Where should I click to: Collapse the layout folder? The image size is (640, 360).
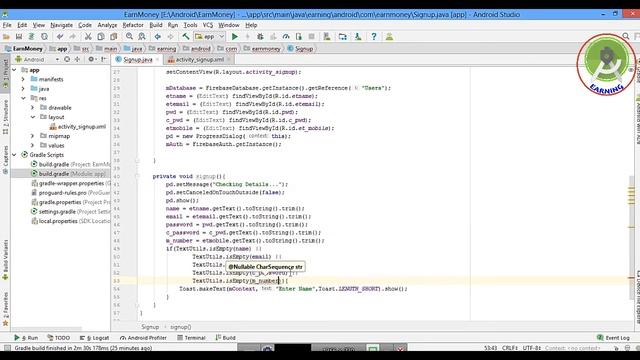pos(33,117)
